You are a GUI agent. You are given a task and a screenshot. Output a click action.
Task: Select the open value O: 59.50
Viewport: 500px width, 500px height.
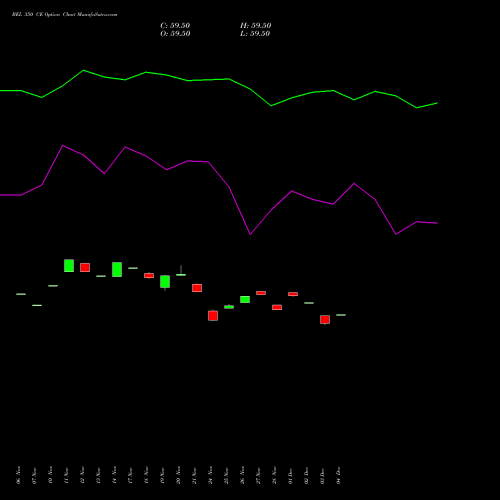coord(175,34)
